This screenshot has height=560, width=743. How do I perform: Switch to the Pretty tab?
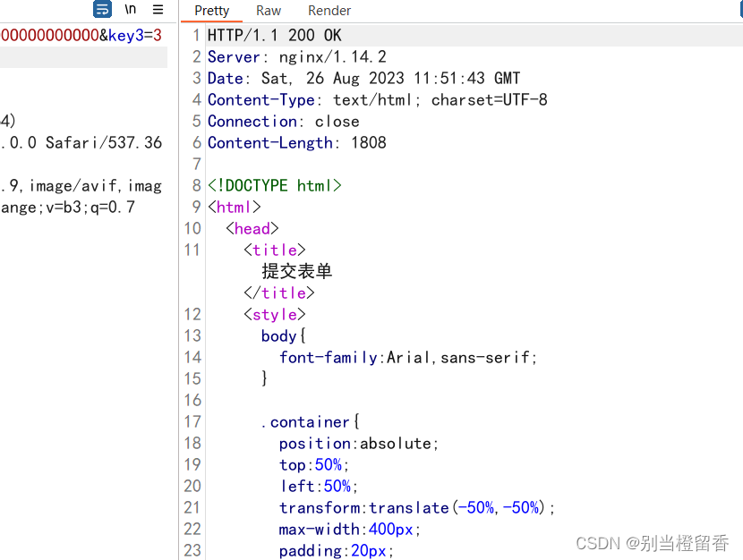pos(211,11)
